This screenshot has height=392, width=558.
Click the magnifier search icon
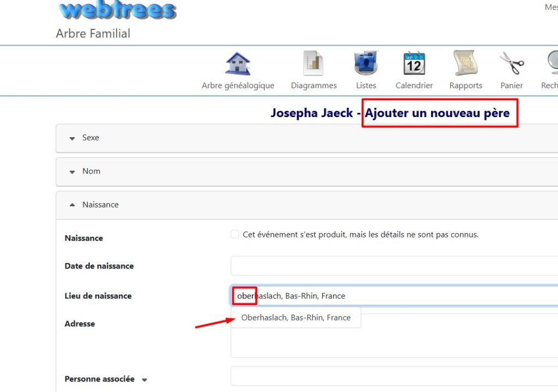point(551,64)
